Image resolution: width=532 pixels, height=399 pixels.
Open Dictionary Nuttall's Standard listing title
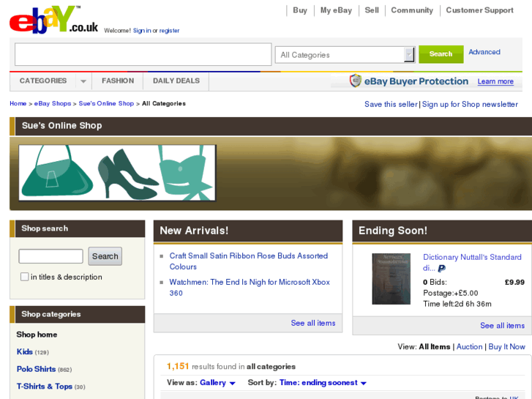click(x=472, y=262)
